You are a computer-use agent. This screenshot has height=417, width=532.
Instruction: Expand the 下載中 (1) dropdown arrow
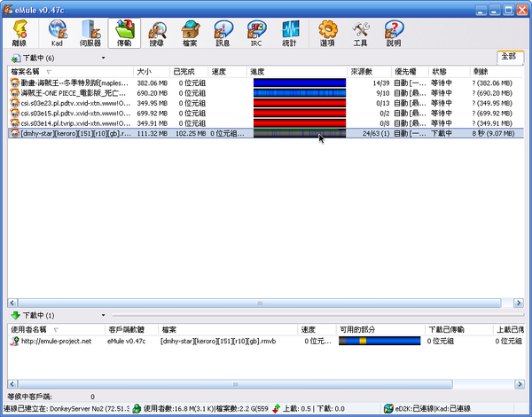pos(103,315)
